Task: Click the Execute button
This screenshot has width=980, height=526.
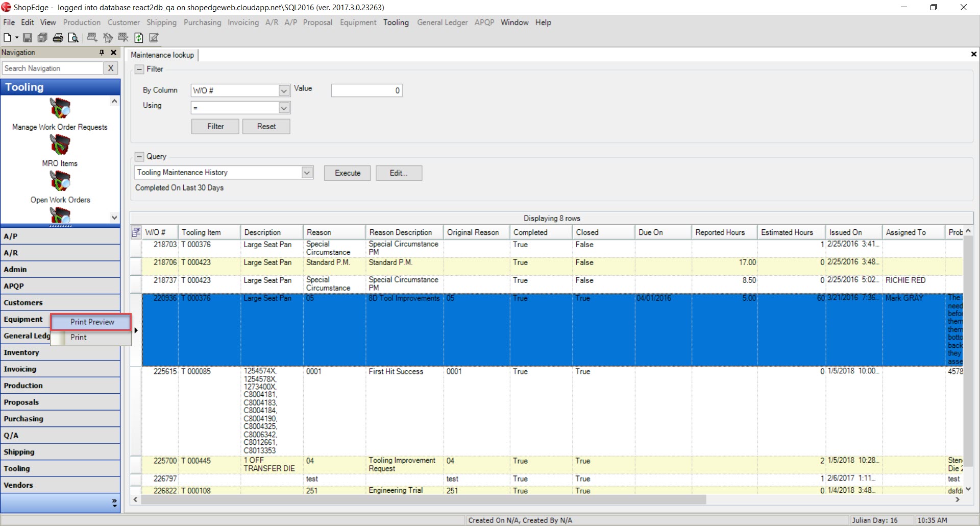Action: pyautogui.click(x=348, y=173)
